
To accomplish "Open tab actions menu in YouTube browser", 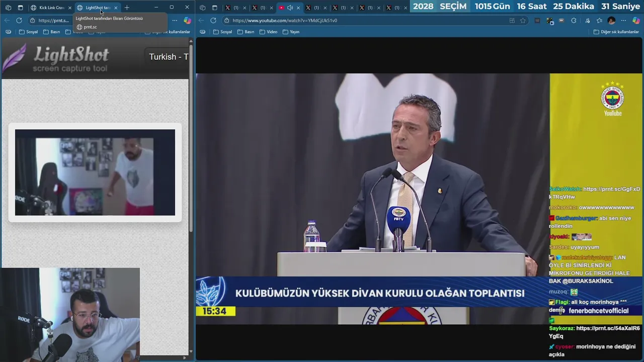I will pos(214,8).
